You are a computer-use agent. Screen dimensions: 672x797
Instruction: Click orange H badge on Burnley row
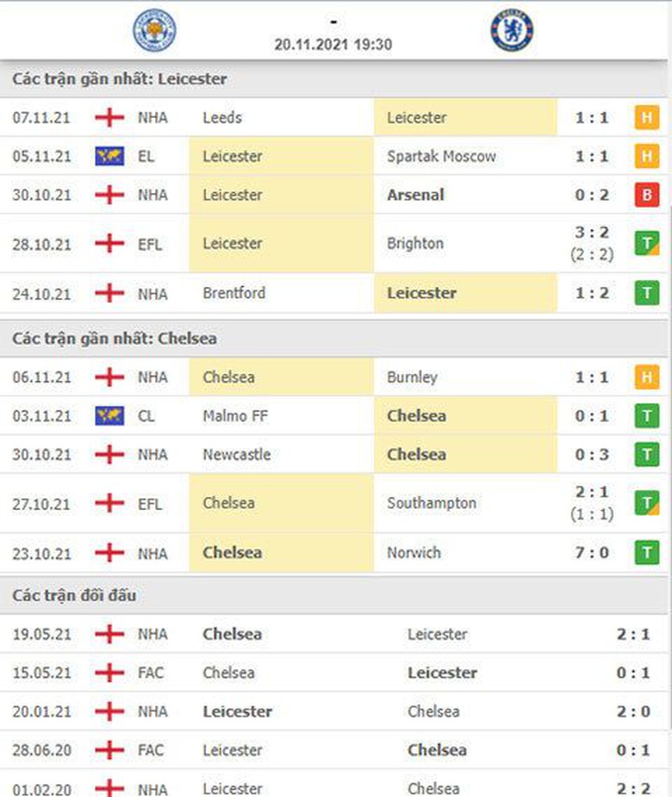coord(646,377)
